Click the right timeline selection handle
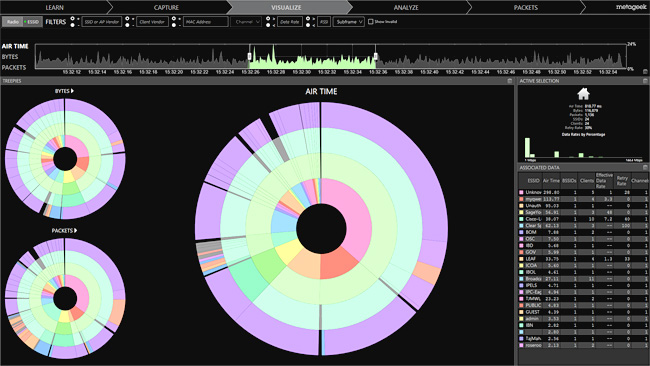The height and width of the screenshot is (366, 650). (376, 56)
